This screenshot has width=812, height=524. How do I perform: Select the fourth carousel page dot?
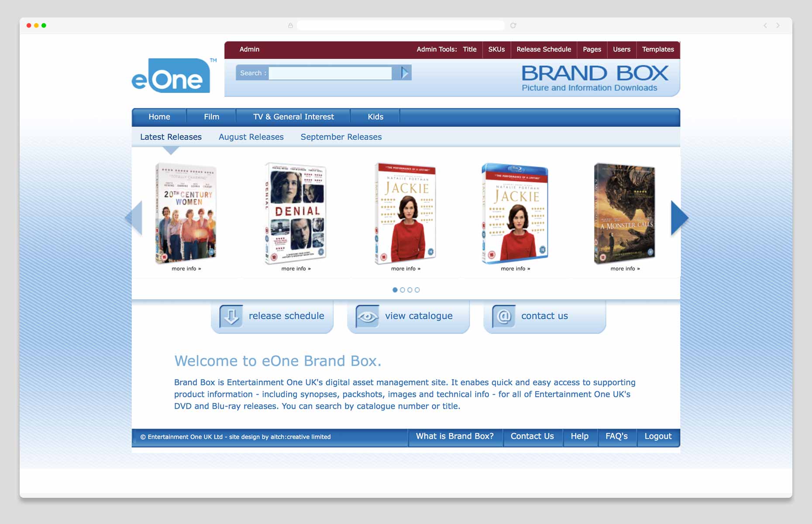tap(417, 290)
